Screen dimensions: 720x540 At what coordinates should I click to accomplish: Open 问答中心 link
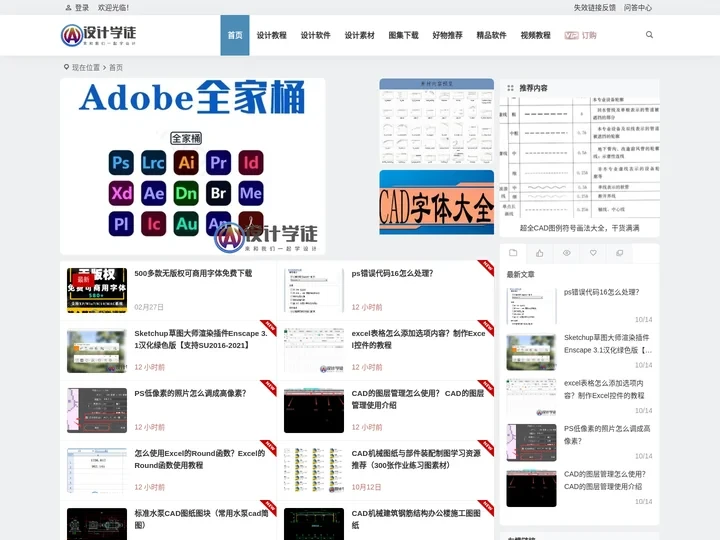click(x=637, y=8)
